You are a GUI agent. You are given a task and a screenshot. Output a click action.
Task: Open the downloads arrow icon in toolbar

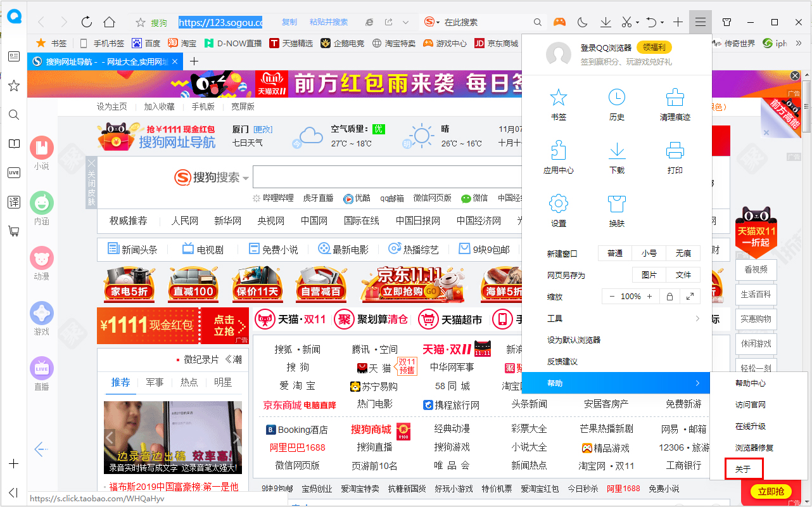click(606, 22)
